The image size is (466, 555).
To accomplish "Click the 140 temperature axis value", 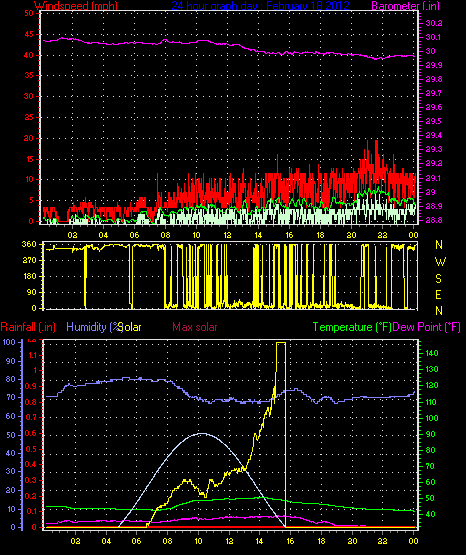I will [432, 353].
